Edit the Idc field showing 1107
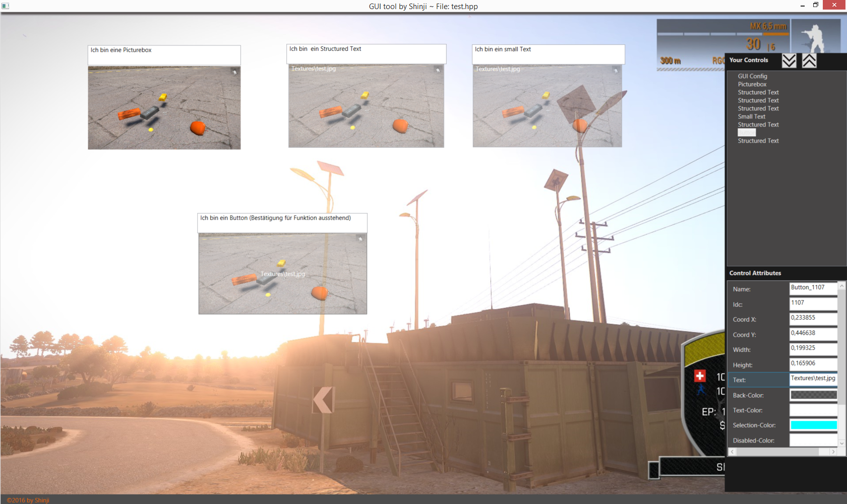Image resolution: width=847 pixels, height=504 pixels. [813, 303]
